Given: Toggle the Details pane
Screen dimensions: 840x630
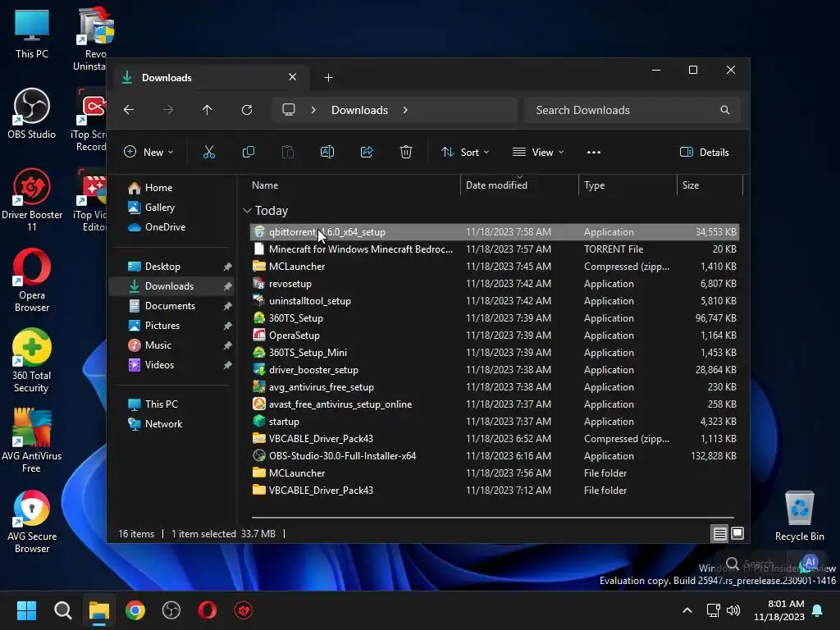Looking at the screenshot, I should [x=704, y=152].
